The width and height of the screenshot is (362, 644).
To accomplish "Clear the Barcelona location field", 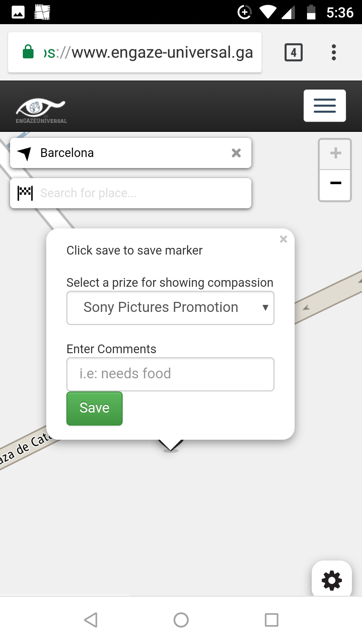I will click(x=236, y=153).
